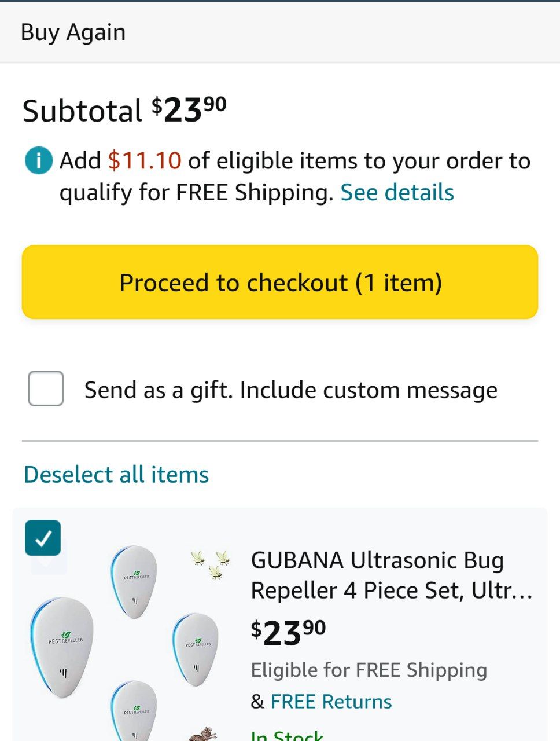Click the top pest repeller device picture

(135, 581)
